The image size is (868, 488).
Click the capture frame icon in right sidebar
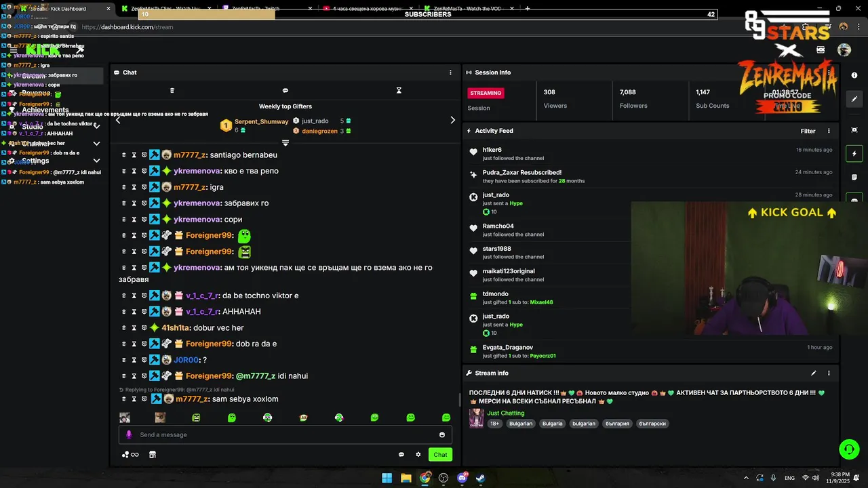point(854,129)
